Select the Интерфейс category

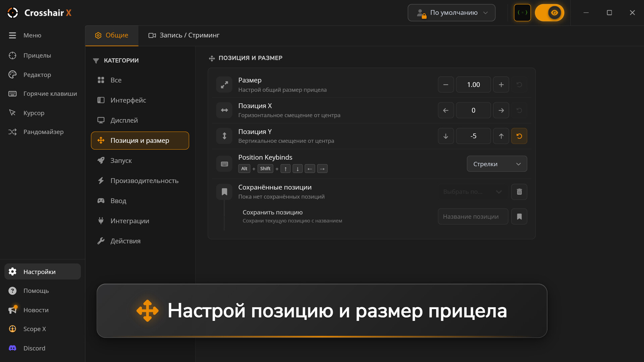click(140, 100)
